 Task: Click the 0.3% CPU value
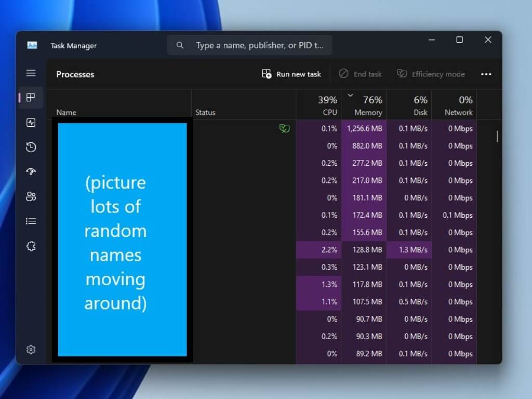click(329, 267)
